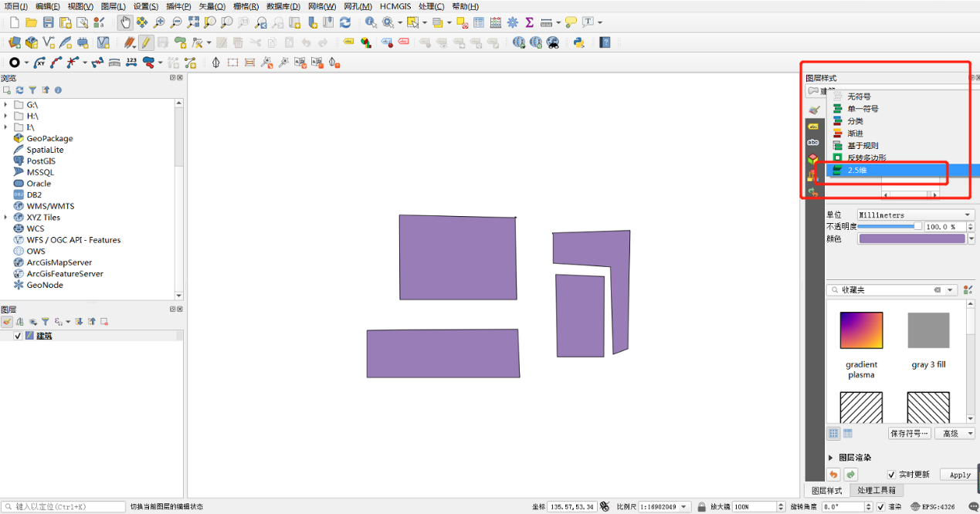Open the Statistical Summary sigma tool
The image size is (980, 514).
tap(530, 22)
